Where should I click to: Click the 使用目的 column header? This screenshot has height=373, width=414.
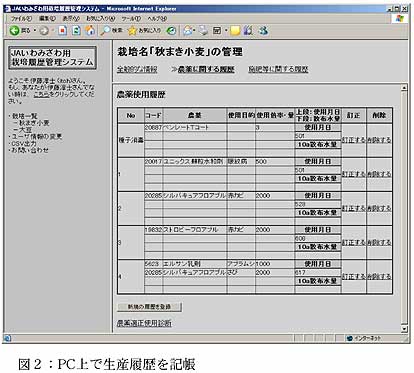[241, 115]
